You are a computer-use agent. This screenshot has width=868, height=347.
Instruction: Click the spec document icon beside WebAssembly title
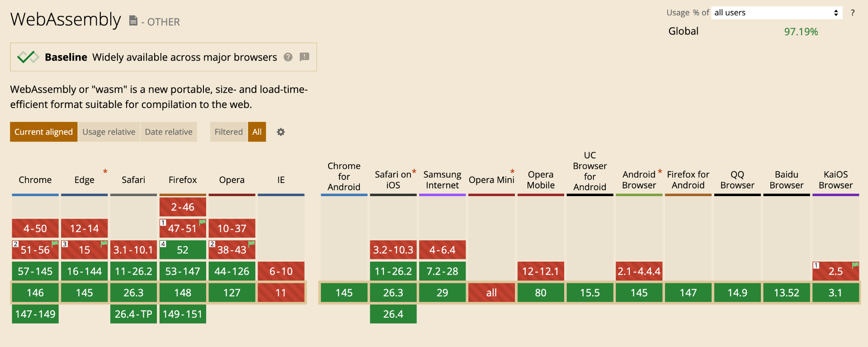[x=133, y=21]
